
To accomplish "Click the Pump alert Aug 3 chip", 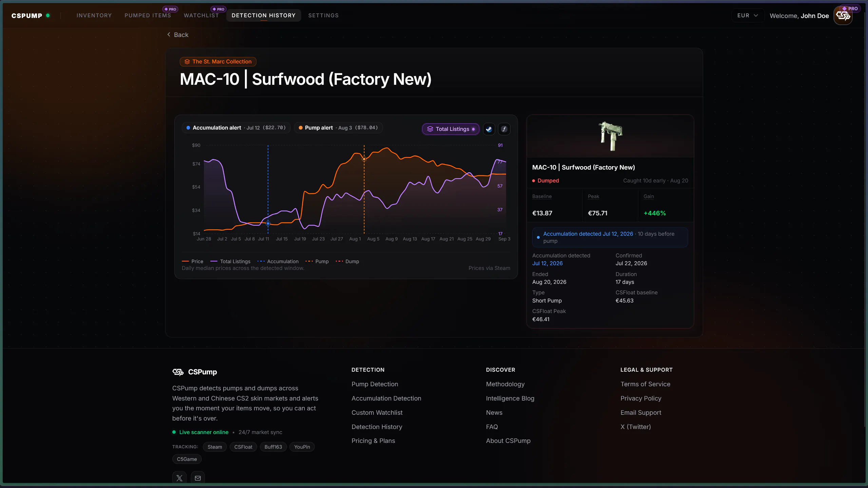I will [338, 128].
